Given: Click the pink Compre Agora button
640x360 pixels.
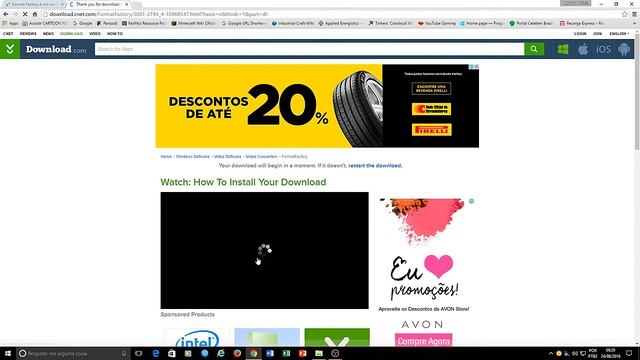Looking at the screenshot, I should coord(424,341).
